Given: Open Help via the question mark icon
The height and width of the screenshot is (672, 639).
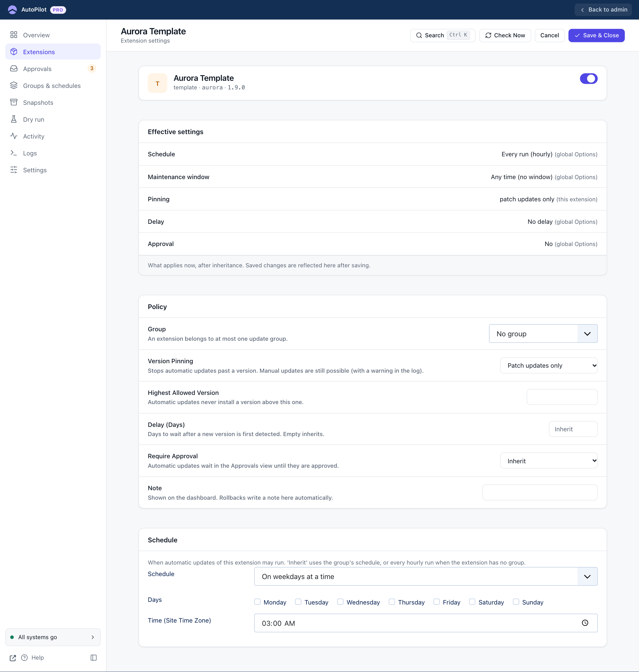Looking at the screenshot, I should click(x=25, y=658).
